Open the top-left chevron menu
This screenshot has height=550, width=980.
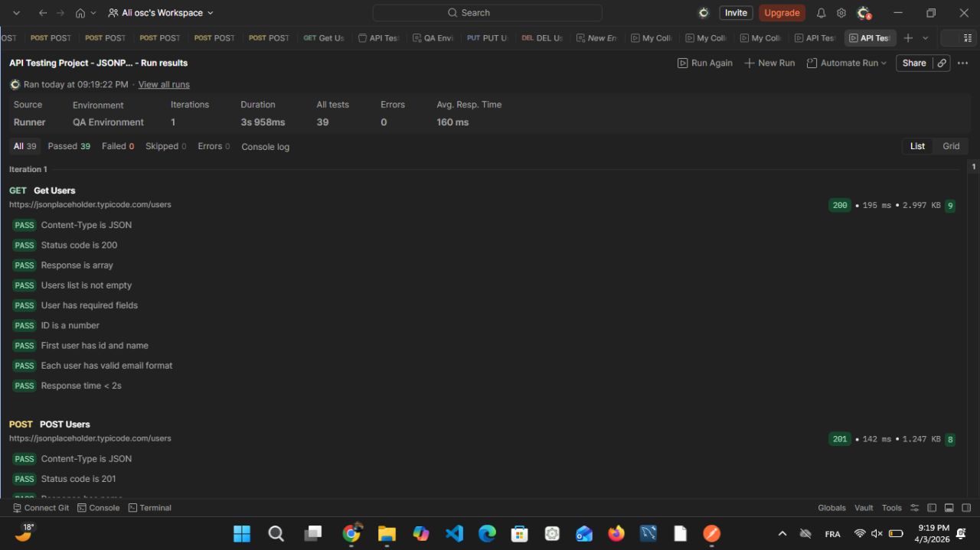coord(17,13)
